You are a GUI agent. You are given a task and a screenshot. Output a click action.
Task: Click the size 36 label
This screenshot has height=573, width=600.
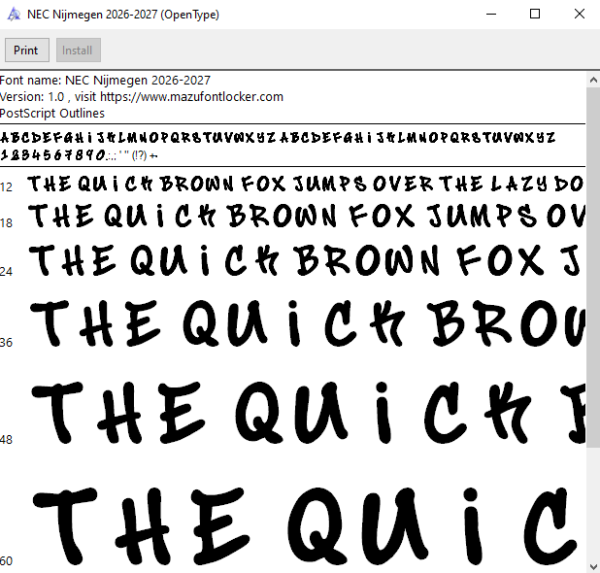point(6,343)
